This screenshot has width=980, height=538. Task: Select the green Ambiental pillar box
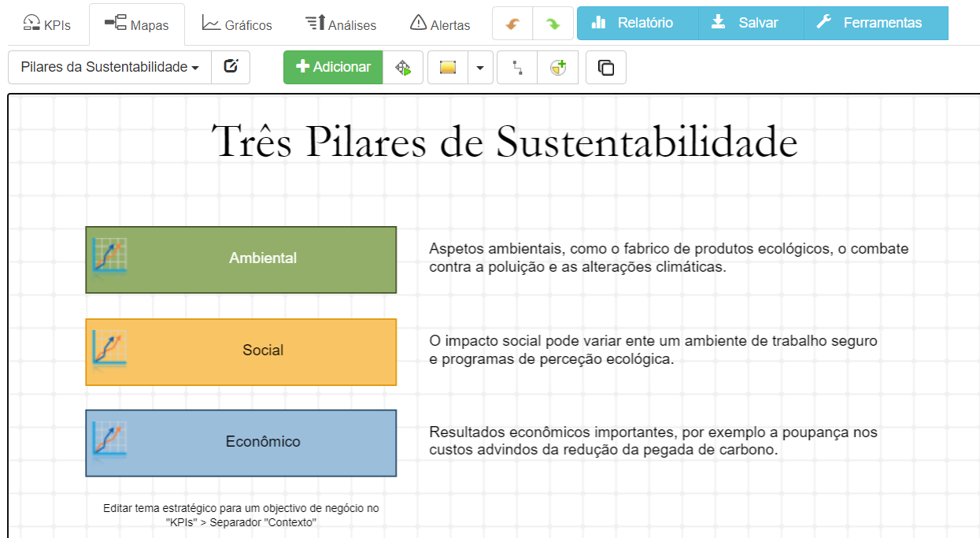240,259
